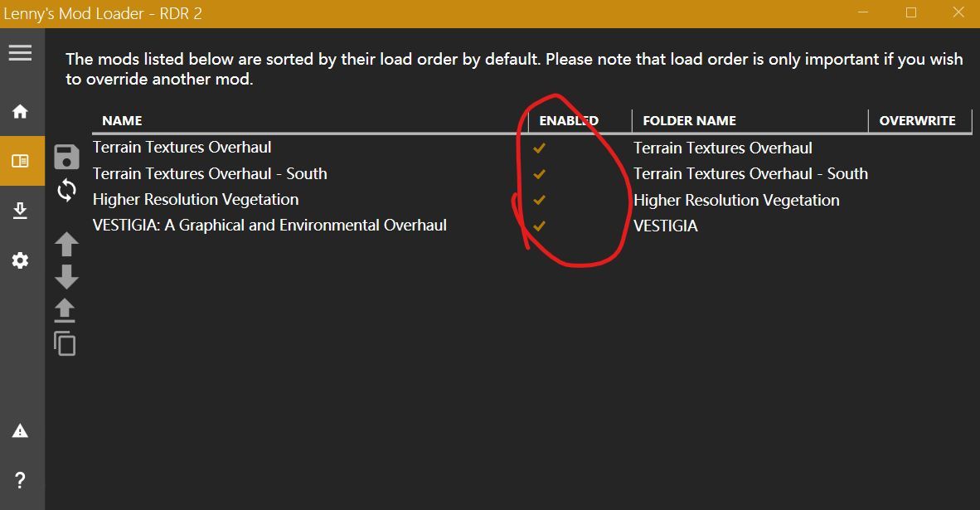The width and height of the screenshot is (980, 510).
Task: Sort mods by the NAME column
Action: click(122, 121)
